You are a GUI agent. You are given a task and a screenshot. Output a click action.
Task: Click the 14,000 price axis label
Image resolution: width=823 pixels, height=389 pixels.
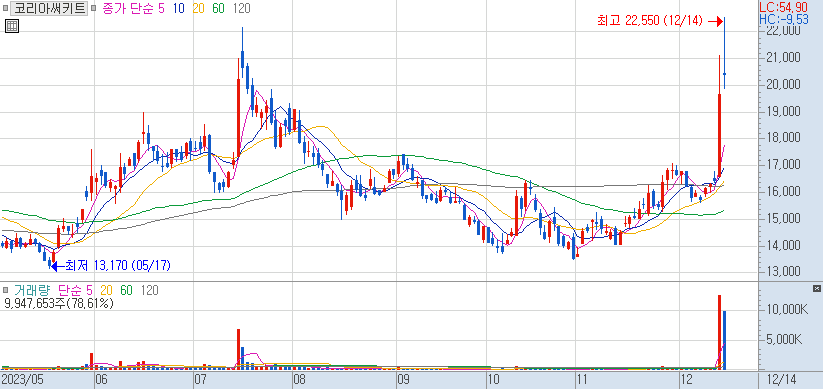pyautogui.click(x=783, y=245)
